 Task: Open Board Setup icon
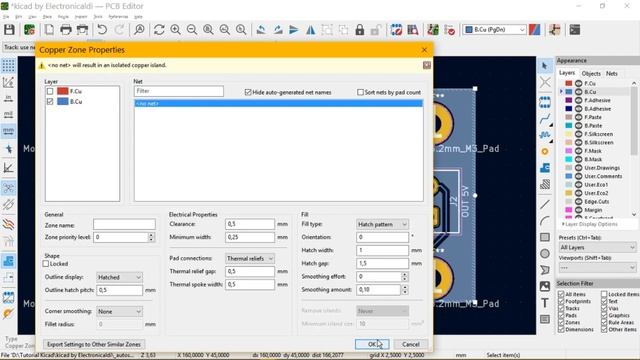click(29, 30)
